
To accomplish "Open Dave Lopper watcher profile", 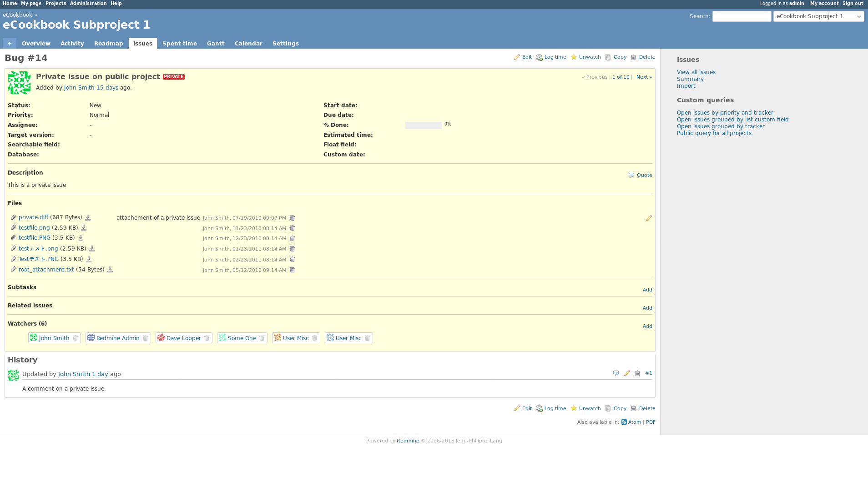I will (x=184, y=338).
